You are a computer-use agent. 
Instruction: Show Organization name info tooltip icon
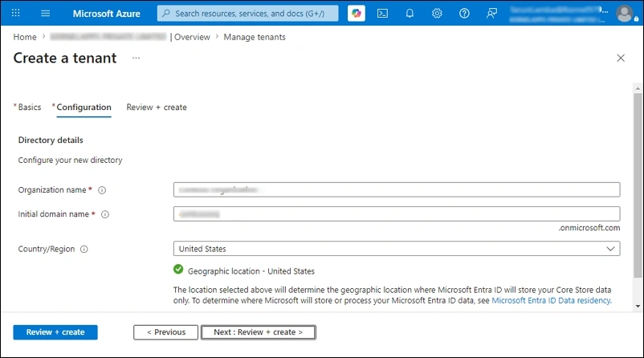(x=102, y=190)
